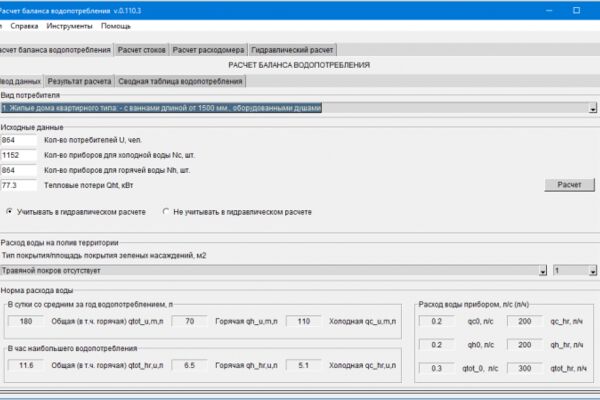
Task: Click the Холодная qc_u,m field 110
Action: coord(303,321)
